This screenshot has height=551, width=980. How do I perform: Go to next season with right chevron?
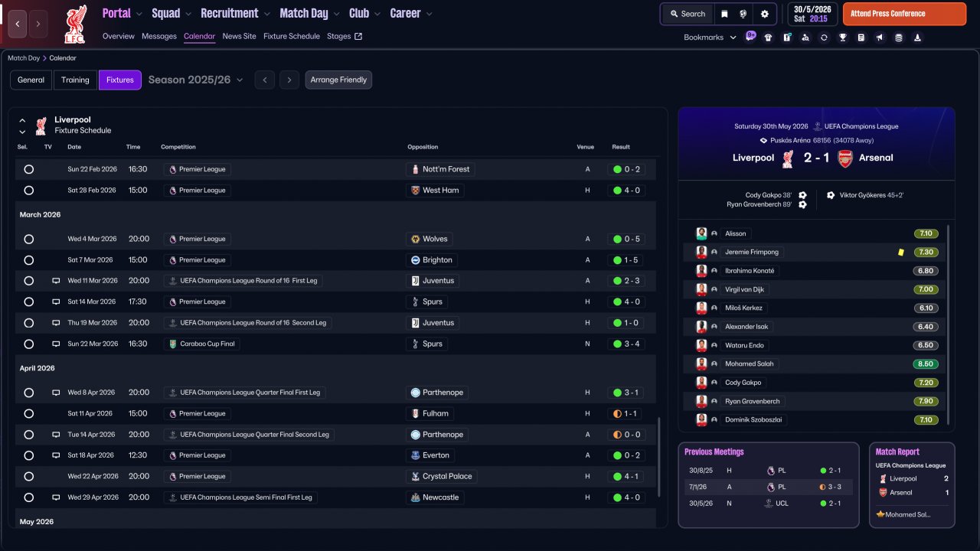[289, 80]
